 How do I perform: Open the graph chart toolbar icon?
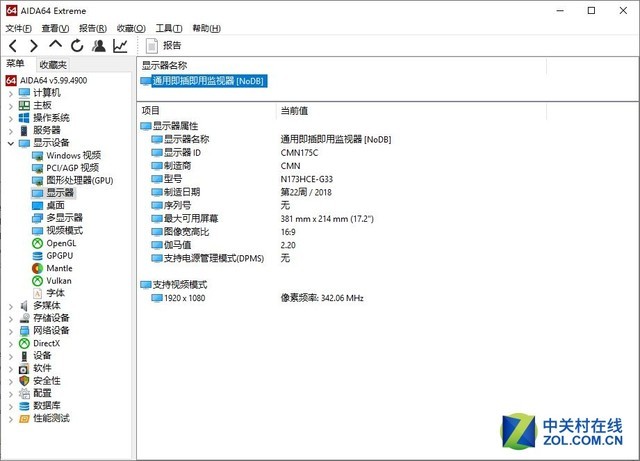(x=120, y=46)
